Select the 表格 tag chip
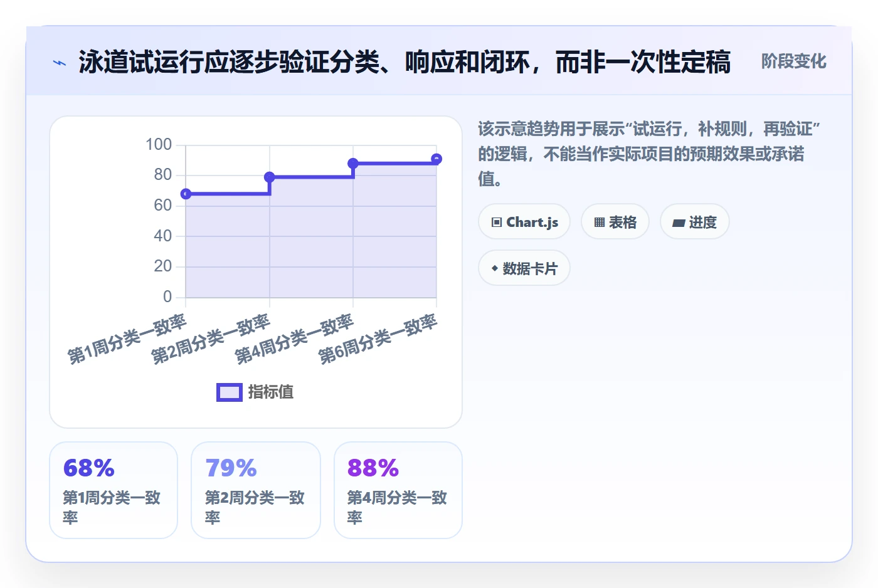 pyautogui.click(x=615, y=222)
